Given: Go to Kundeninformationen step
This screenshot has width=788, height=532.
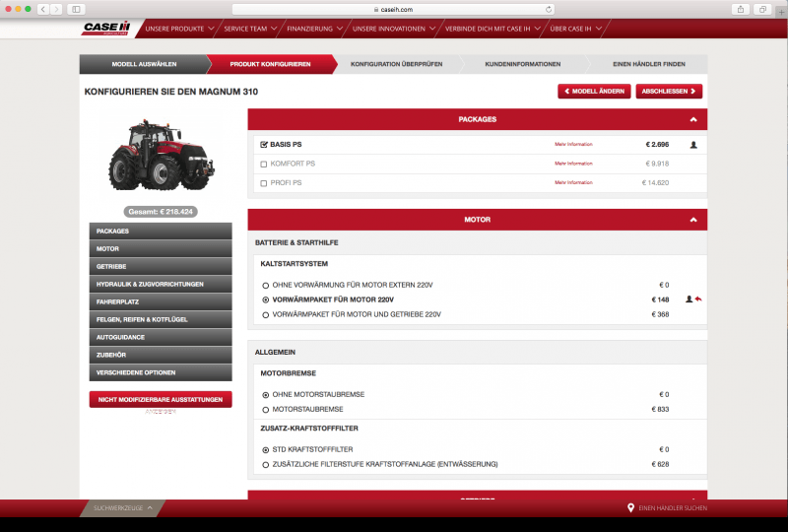Looking at the screenshot, I should [523, 64].
